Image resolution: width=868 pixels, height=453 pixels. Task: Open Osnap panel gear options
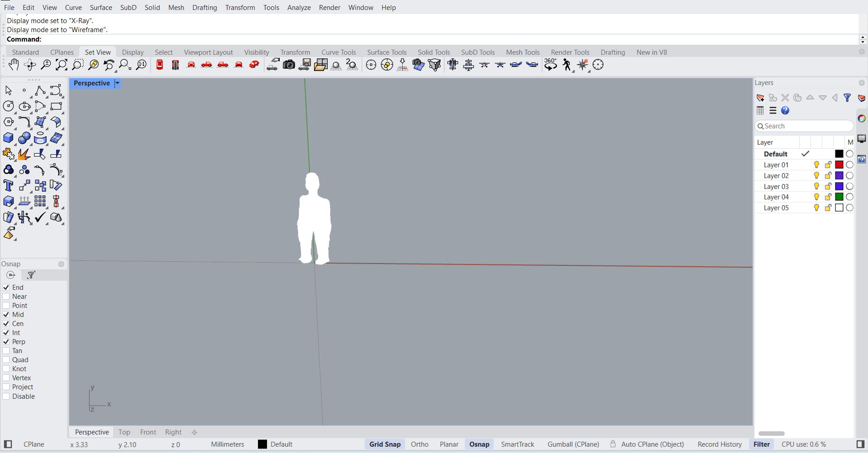click(x=61, y=264)
